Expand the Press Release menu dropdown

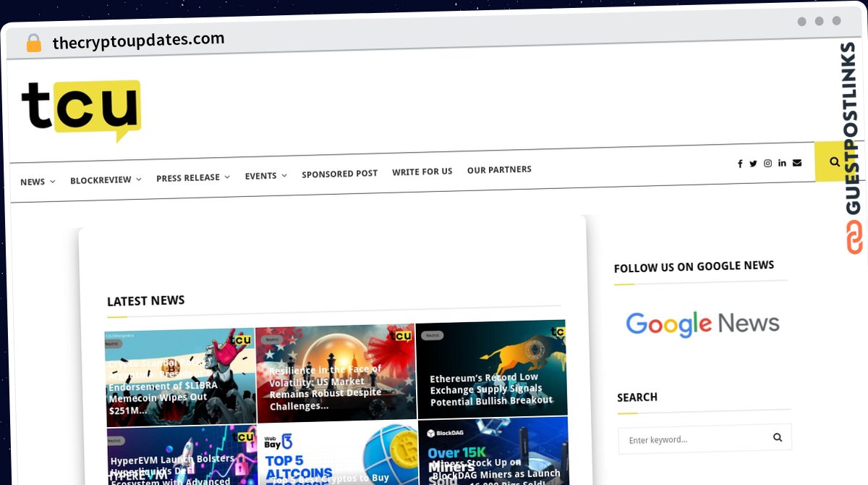(193, 177)
